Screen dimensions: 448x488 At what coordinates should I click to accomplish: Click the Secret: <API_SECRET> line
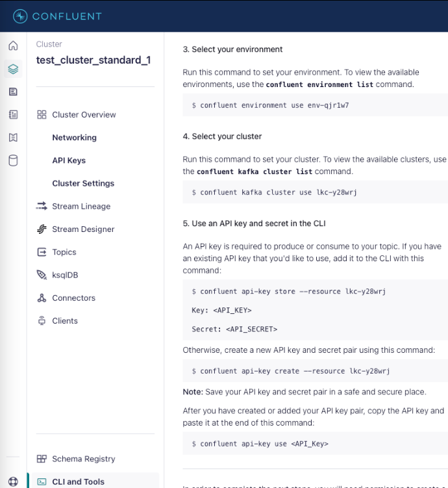coord(234,329)
